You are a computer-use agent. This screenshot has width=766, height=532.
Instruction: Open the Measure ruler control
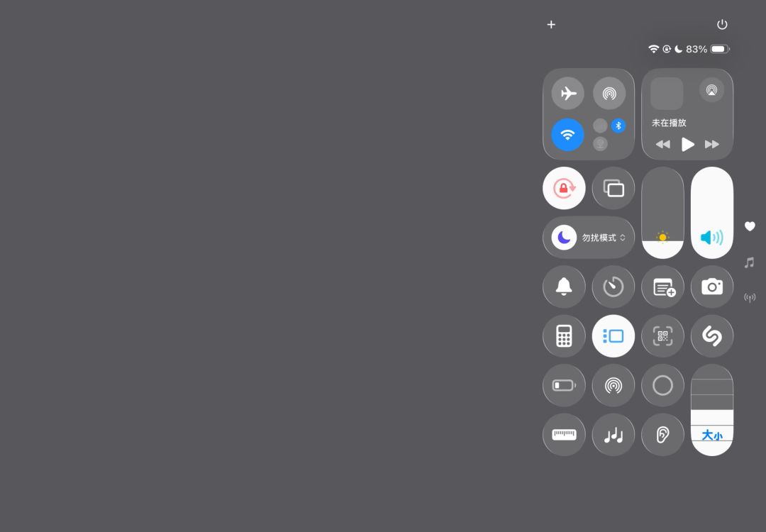click(x=564, y=435)
